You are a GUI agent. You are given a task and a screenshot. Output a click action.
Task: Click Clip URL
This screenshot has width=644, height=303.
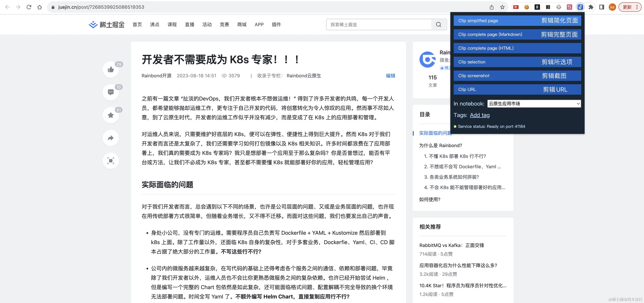[517, 89]
